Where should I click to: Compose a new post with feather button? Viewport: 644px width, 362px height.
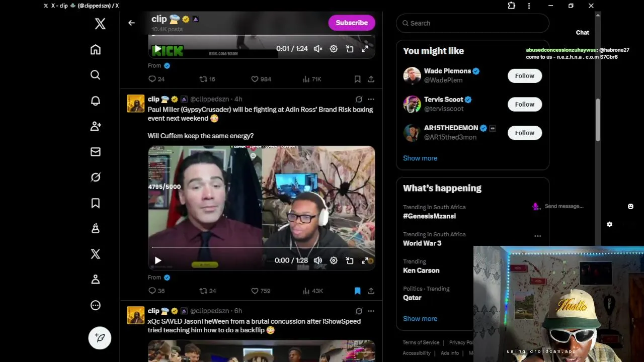pyautogui.click(x=100, y=338)
